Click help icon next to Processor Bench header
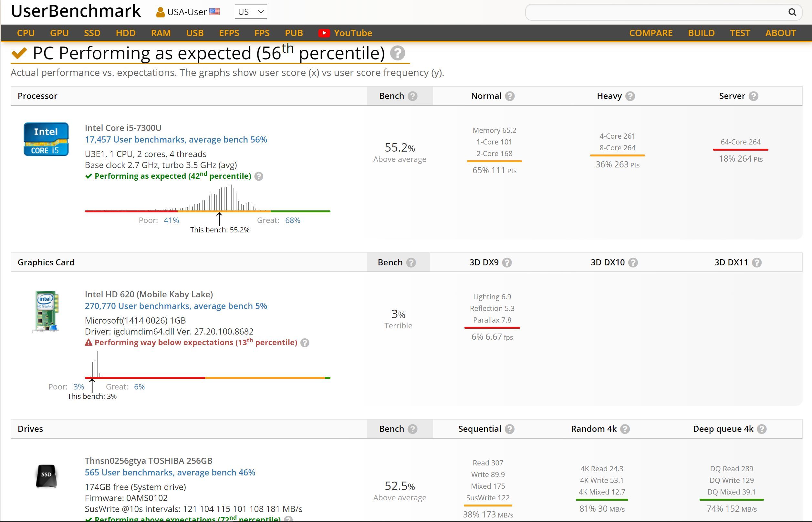The image size is (812, 522). click(412, 96)
